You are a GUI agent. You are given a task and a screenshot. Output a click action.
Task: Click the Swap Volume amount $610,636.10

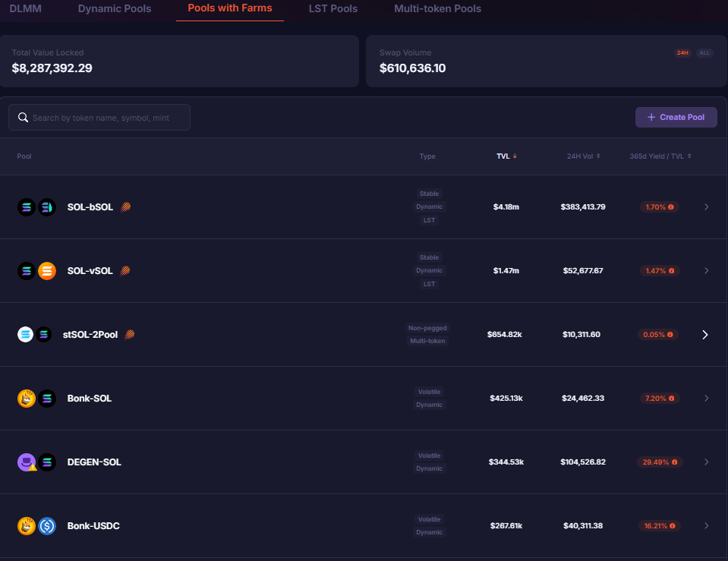(x=412, y=68)
